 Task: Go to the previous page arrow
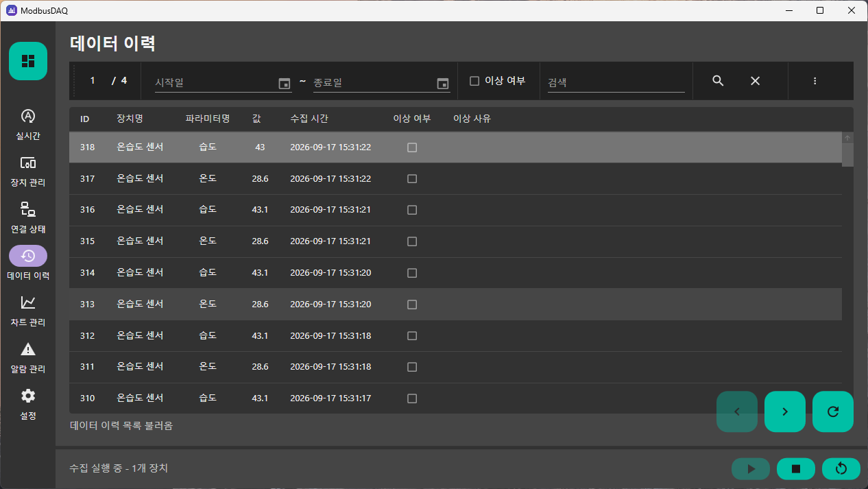click(737, 412)
